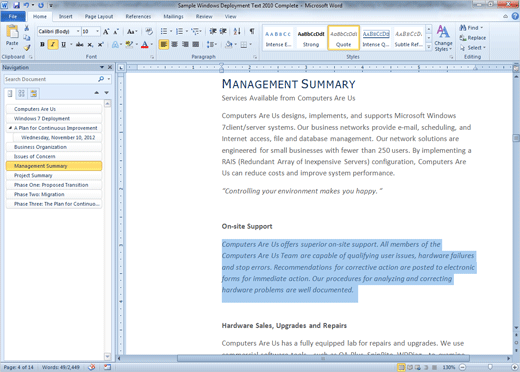This screenshot has width=520, height=372.
Task: Undo last action in quick access toolbar
Action: [x=26, y=5]
